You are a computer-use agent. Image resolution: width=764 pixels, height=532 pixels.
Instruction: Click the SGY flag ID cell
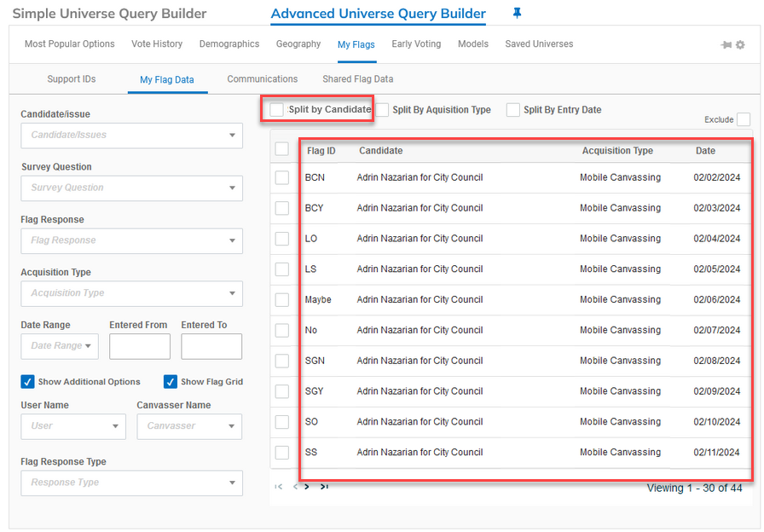point(314,391)
